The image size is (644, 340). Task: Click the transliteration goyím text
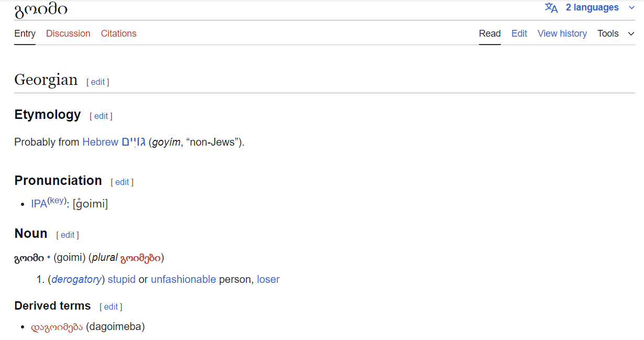coord(166,142)
